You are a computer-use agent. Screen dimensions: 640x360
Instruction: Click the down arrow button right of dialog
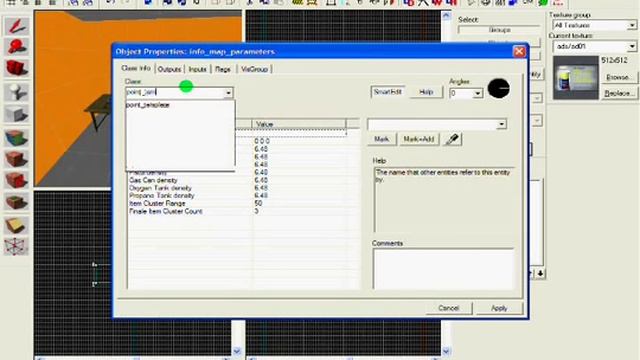tap(540, 273)
